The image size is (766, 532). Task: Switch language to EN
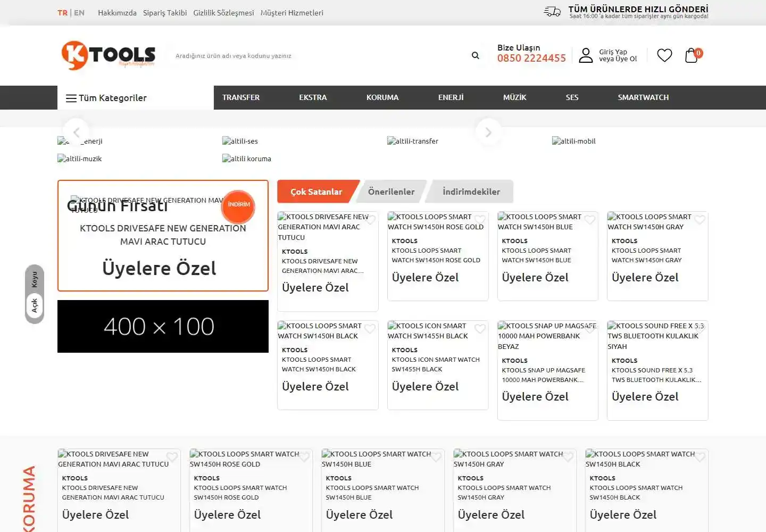coord(79,13)
